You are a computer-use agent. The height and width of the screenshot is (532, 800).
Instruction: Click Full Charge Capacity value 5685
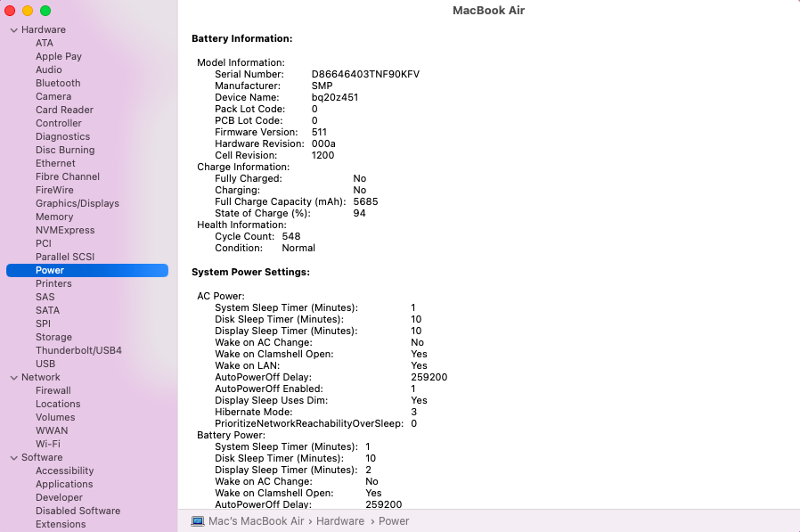click(365, 201)
